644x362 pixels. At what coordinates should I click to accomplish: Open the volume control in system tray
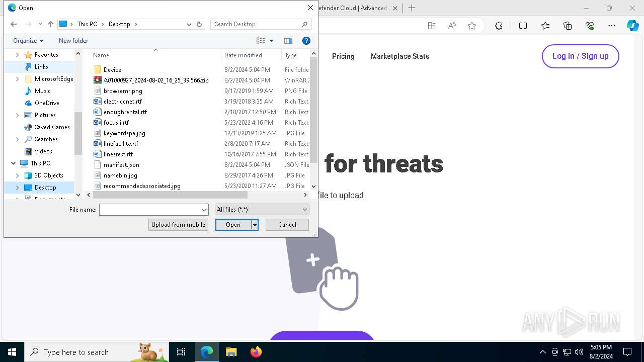tap(579, 352)
